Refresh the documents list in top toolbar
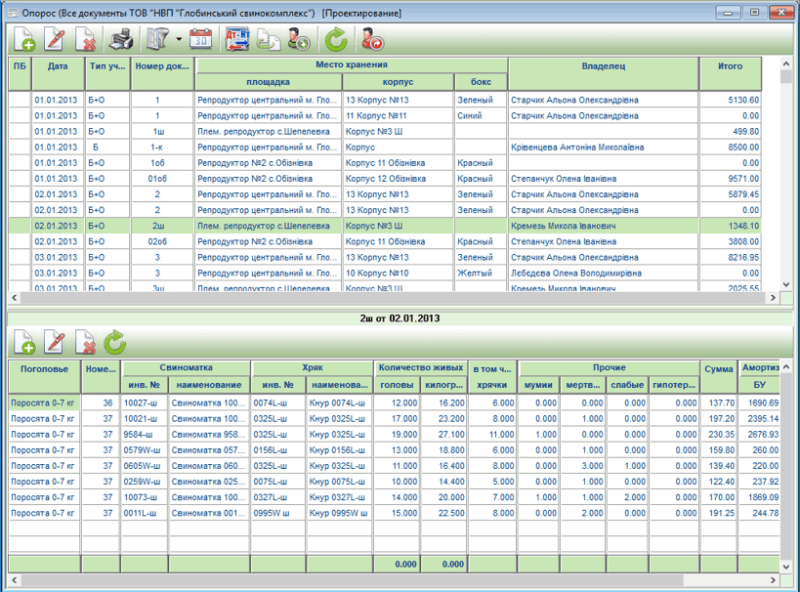This screenshot has height=592, width=800. point(336,40)
